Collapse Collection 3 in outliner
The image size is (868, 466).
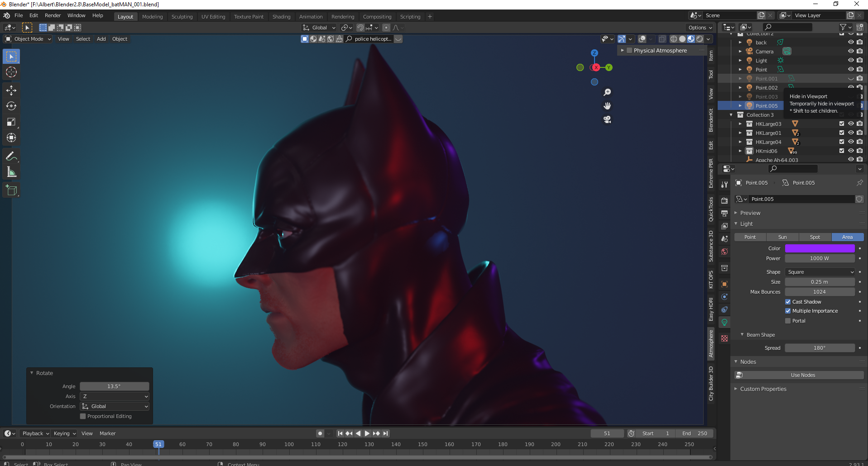click(x=731, y=115)
